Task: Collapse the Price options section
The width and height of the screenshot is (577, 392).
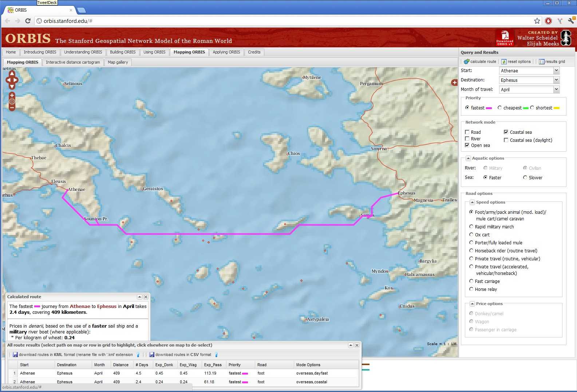Action: point(472,304)
